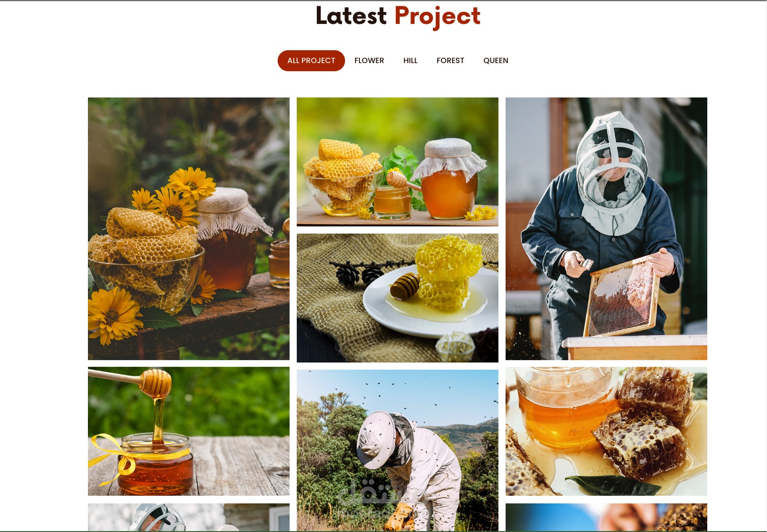Open the honeycomb on white plate image
This screenshot has width=767, height=532.
[398, 298]
